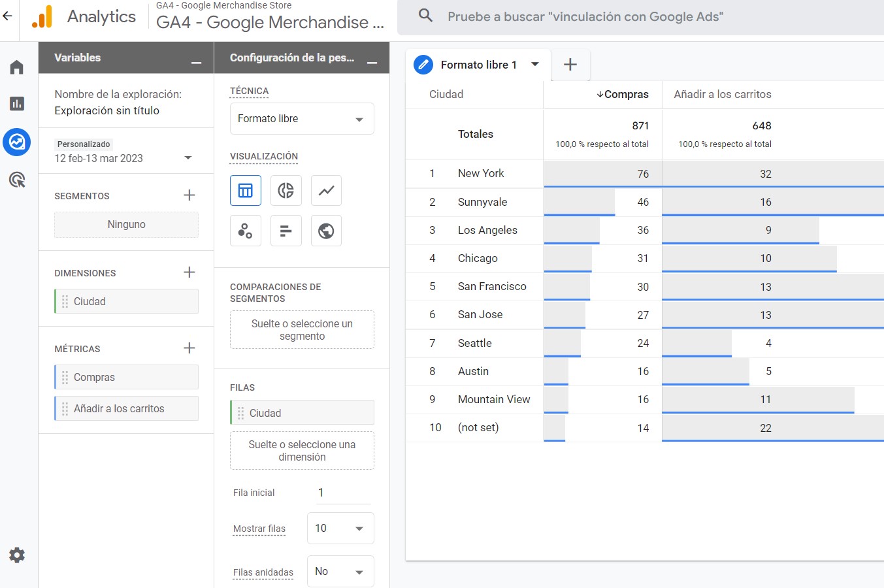Image resolution: width=884 pixels, height=588 pixels.
Task: Click the segment comparison drop zone
Action: pyautogui.click(x=302, y=330)
